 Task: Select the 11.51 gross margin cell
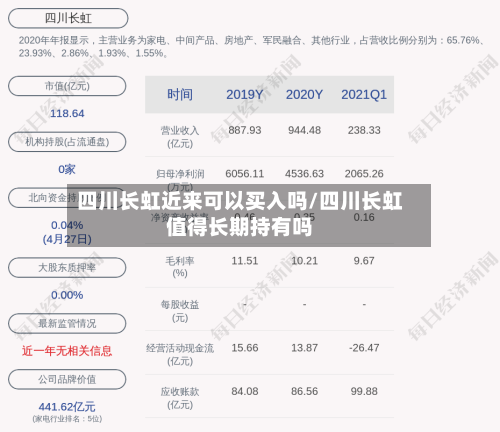pos(245,261)
